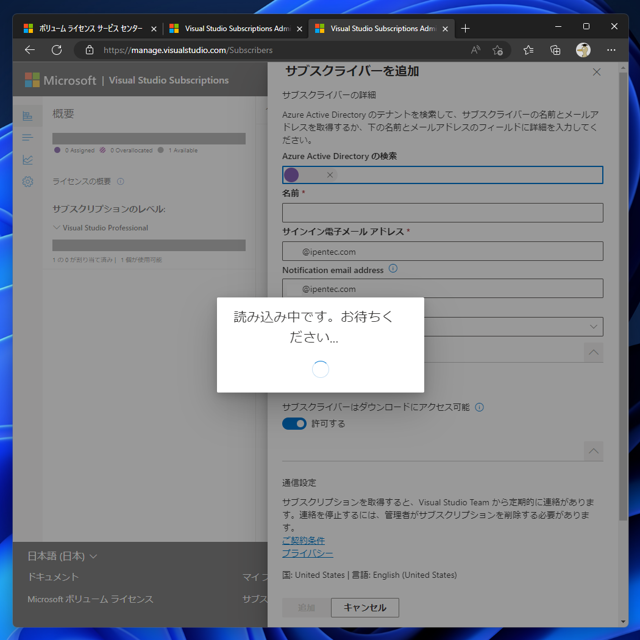Image resolution: width=640 pixels, height=640 pixels.
Task: Click the Azure Active Directory の検索 field
Action: tap(442, 175)
